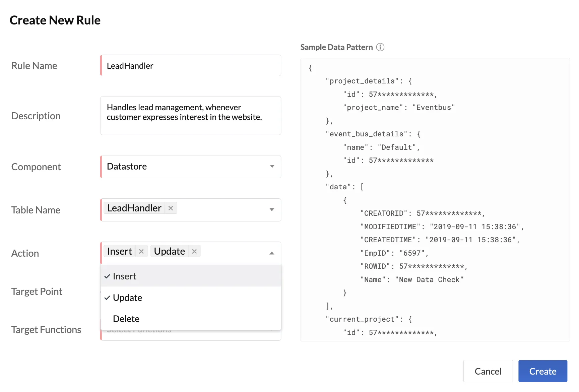Remove the LeadHandler table tag
Viewport: 579px width, 392px height.
click(x=171, y=208)
